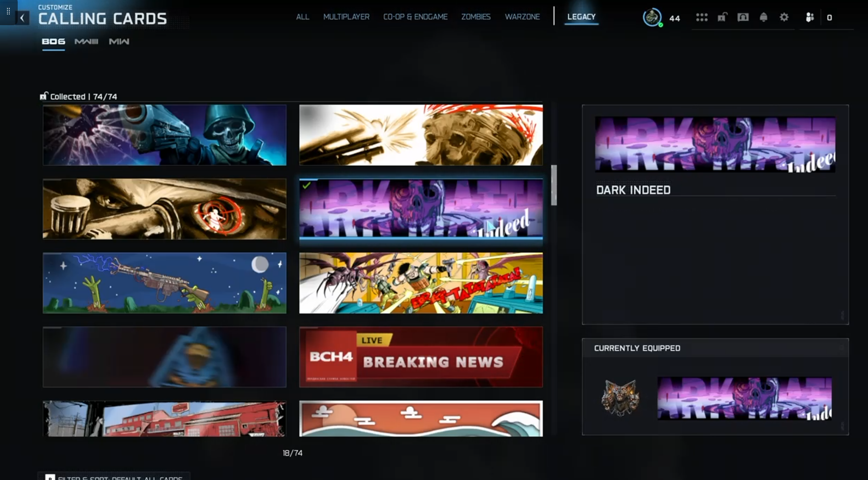
Task: Click the currently equipped calling card
Action: point(745,398)
